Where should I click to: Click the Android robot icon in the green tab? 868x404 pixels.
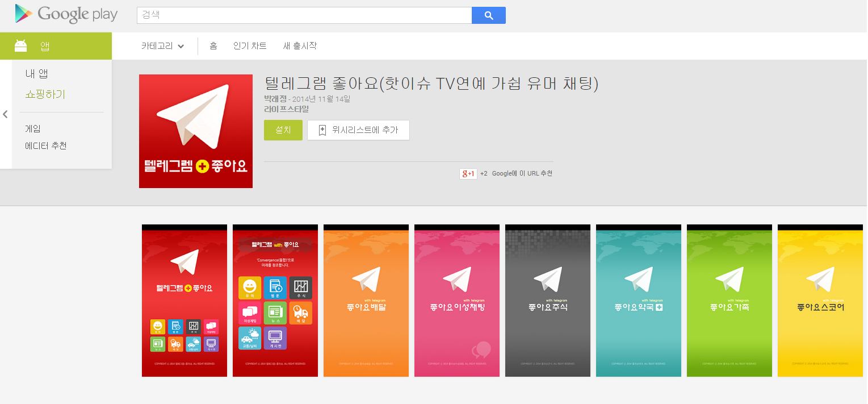pos(21,45)
